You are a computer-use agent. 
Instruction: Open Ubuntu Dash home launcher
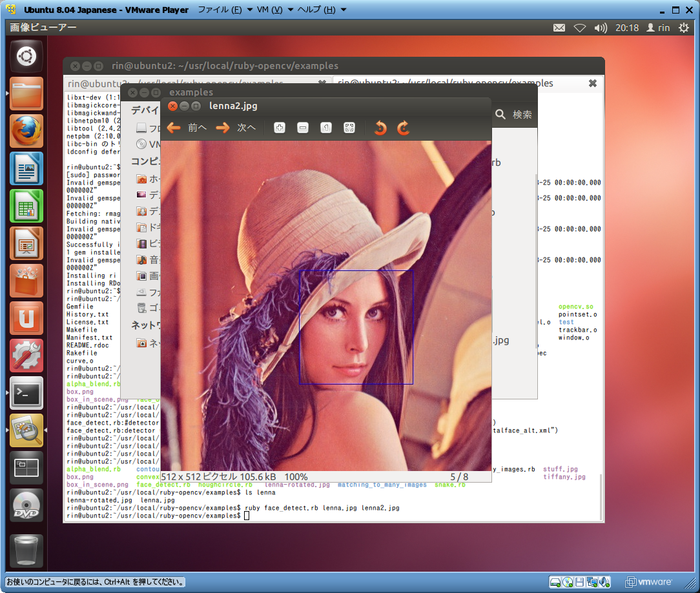pos(26,56)
